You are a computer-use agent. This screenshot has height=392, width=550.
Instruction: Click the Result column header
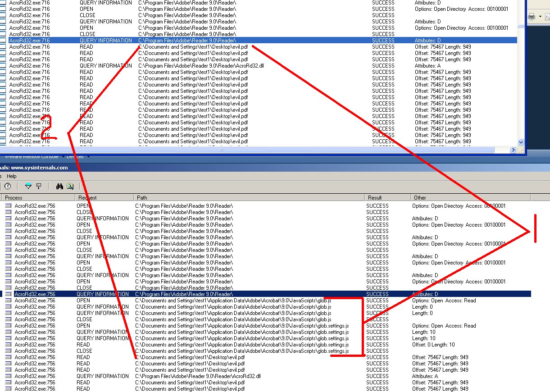pyautogui.click(x=388, y=197)
